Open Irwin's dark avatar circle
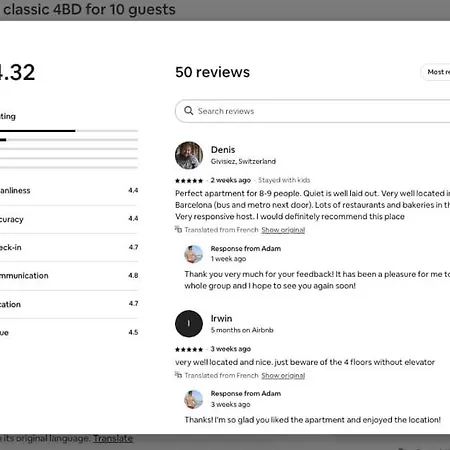This screenshot has width=450, height=450. pyautogui.click(x=189, y=324)
